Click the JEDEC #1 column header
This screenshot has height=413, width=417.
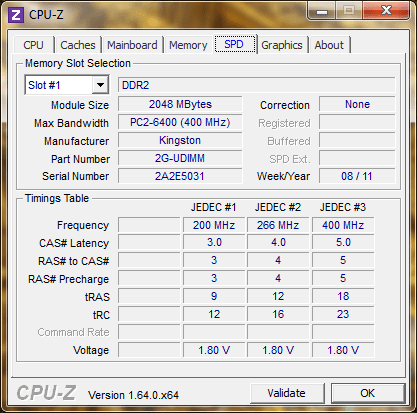coord(214,207)
